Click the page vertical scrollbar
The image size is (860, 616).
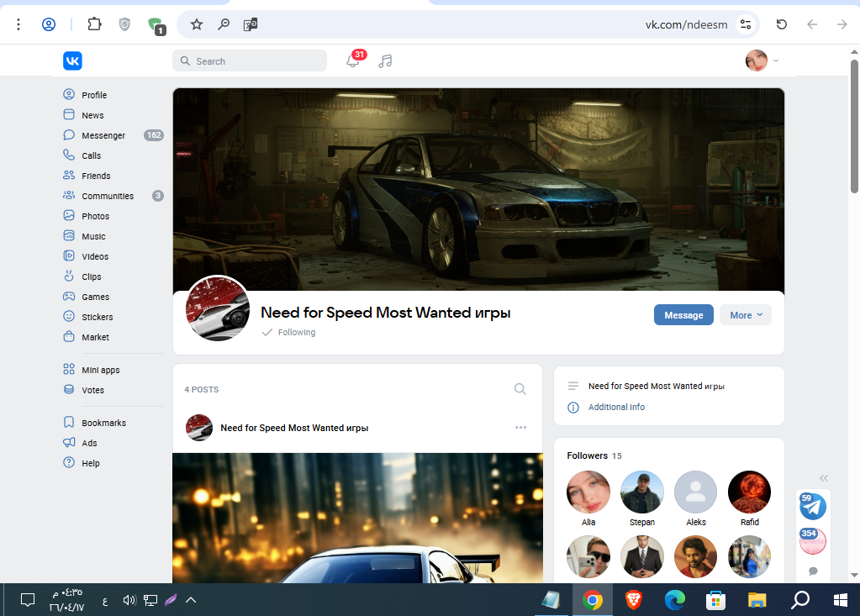pos(854,126)
